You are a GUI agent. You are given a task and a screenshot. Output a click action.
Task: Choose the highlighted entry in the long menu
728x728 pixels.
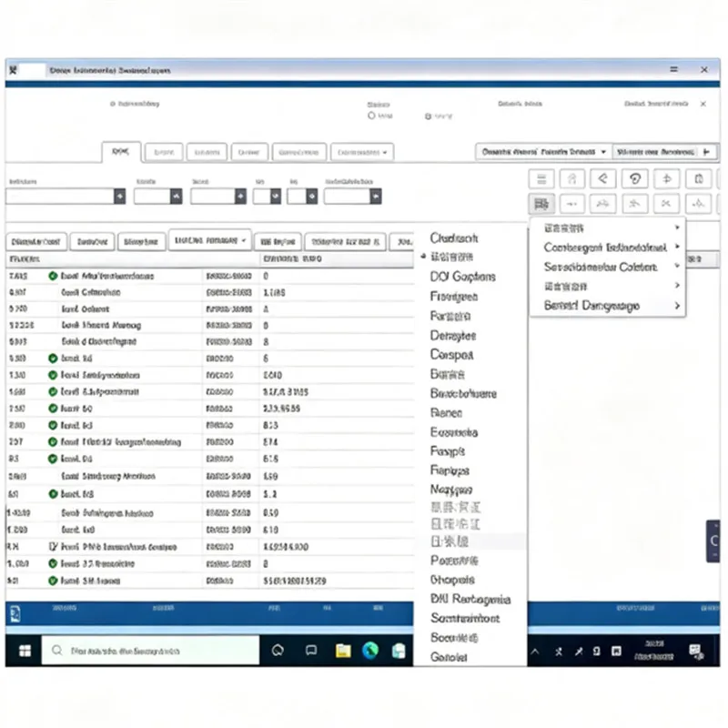point(470,541)
